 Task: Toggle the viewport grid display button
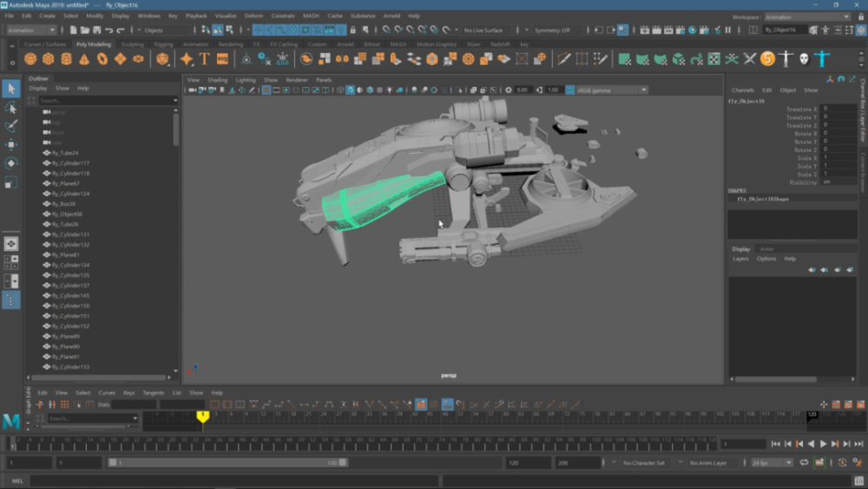coord(266,89)
